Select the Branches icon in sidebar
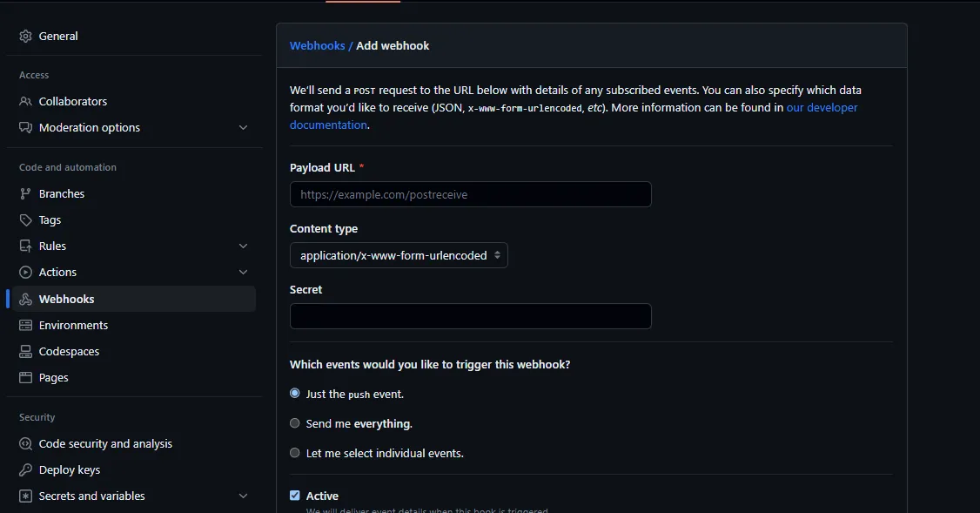This screenshot has height=513, width=980. (x=25, y=193)
